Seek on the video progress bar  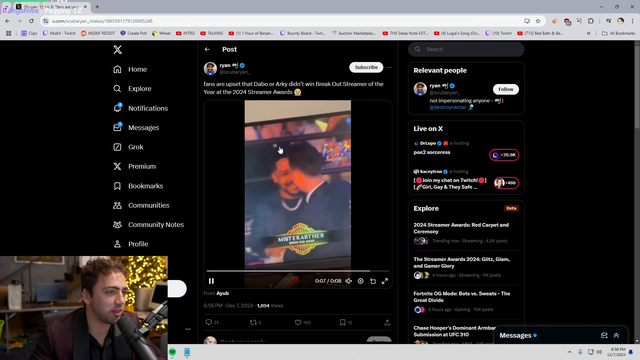coord(298,271)
